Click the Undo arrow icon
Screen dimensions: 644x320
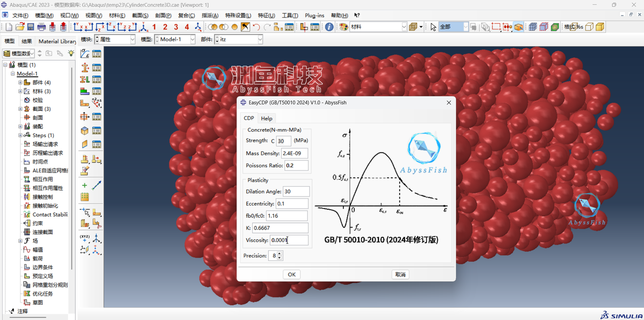coord(256,27)
